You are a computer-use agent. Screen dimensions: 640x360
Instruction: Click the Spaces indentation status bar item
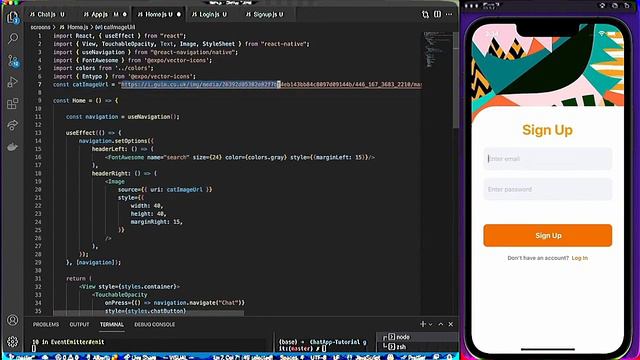(293, 357)
